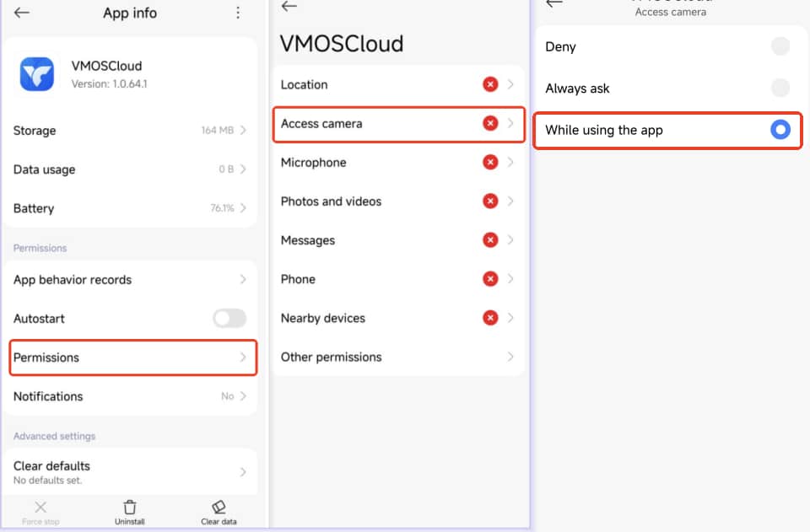
Task: Open the Clear defaults row
Action: coord(131,471)
